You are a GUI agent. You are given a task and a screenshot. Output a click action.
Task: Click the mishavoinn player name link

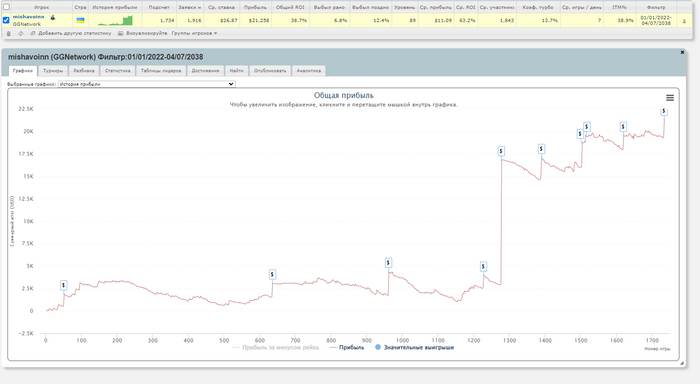pyautogui.click(x=29, y=17)
